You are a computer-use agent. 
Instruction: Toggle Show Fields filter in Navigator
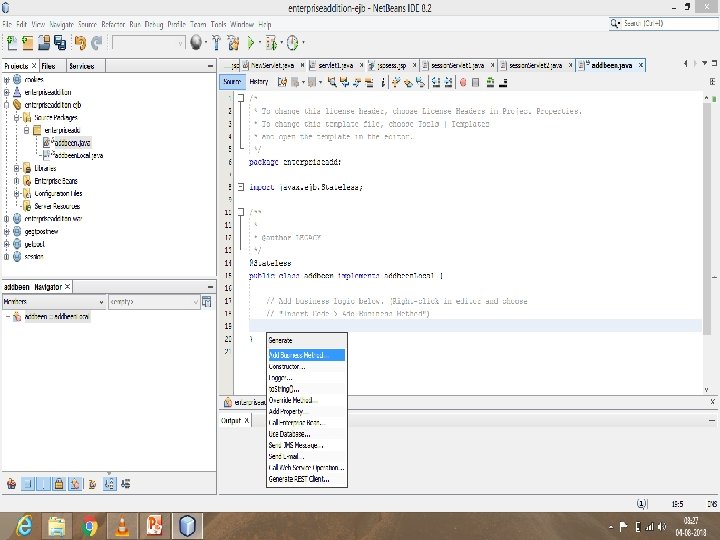point(28,484)
